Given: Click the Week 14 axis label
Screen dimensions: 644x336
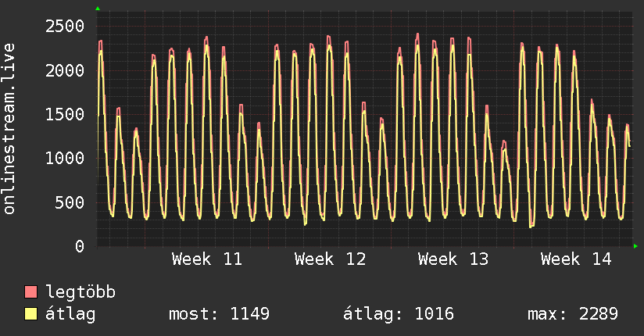Looking at the screenshot, I should pos(575,259).
